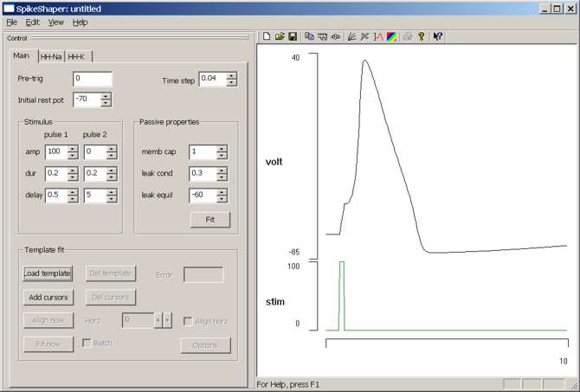Click the yellow question mark About icon
The width and height of the screenshot is (580, 392).
[x=422, y=37]
